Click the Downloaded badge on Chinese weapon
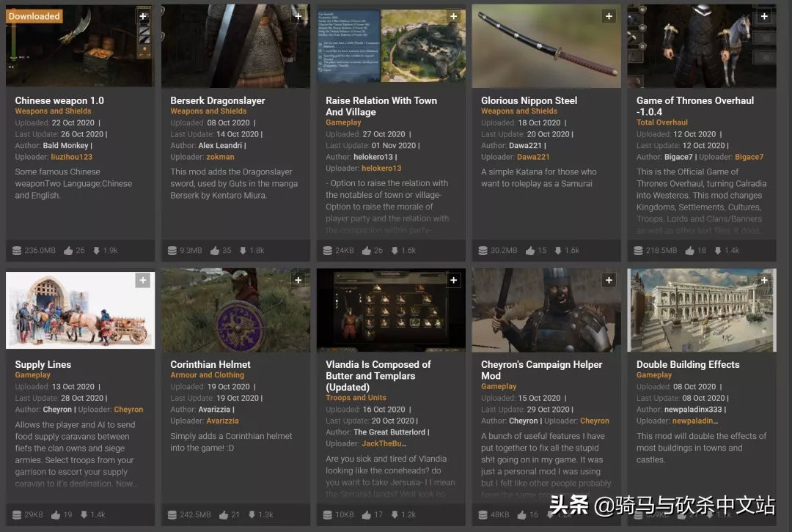Screen dimensions: 792x532 coord(34,16)
